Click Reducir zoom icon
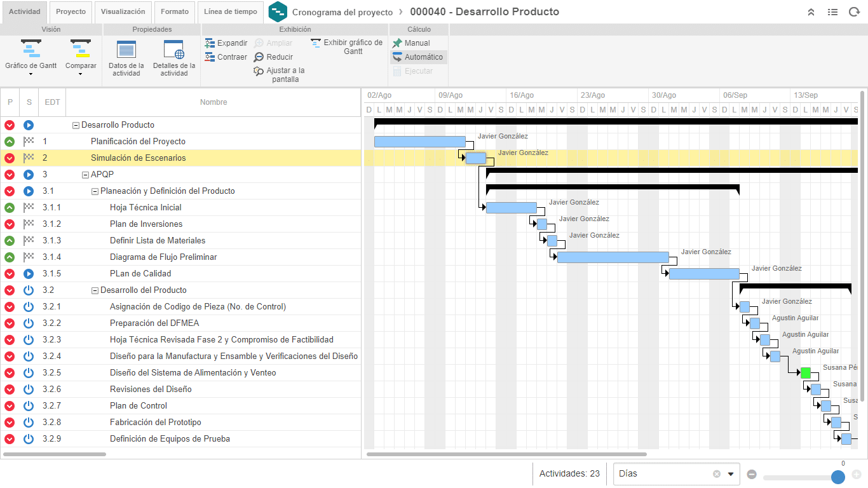This screenshot has height=488, width=868. [x=259, y=57]
